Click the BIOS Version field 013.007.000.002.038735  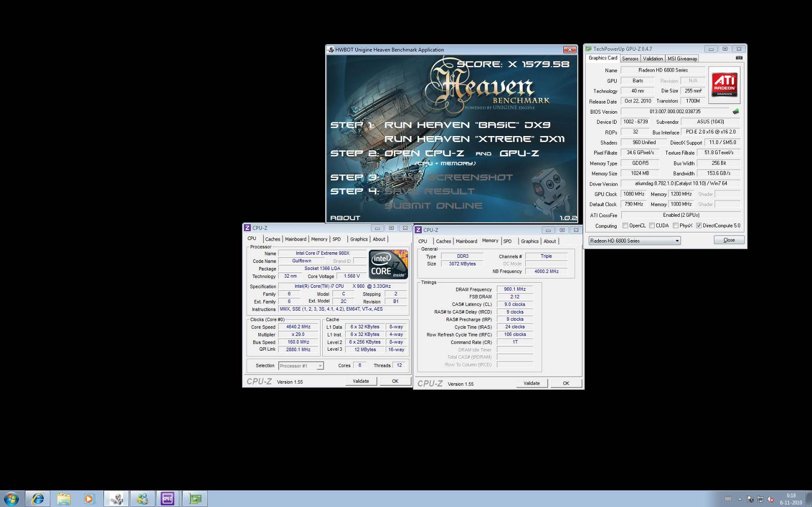point(675,112)
